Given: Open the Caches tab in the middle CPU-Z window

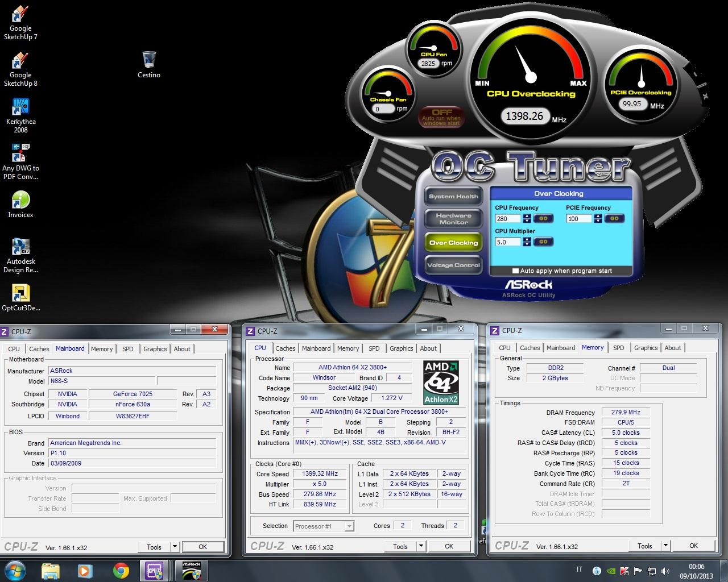Looking at the screenshot, I should (286, 348).
